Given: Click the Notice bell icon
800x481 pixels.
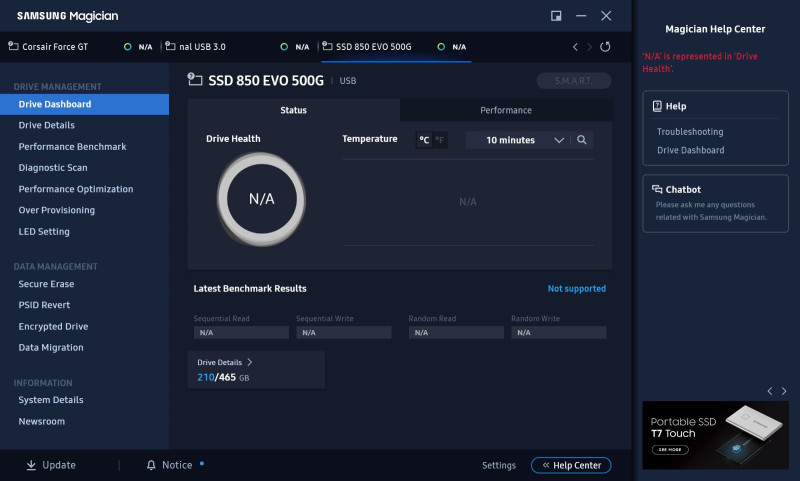Looking at the screenshot, I should tap(151, 465).
